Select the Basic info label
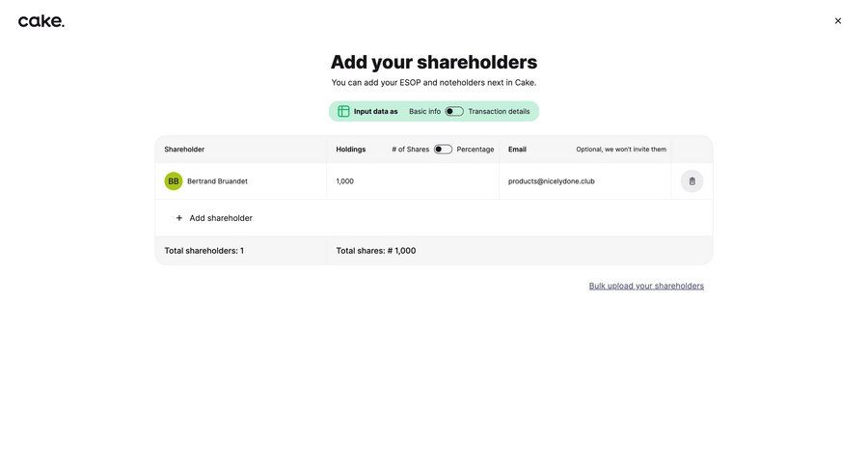This screenshot has height=467, width=868. 424,112
